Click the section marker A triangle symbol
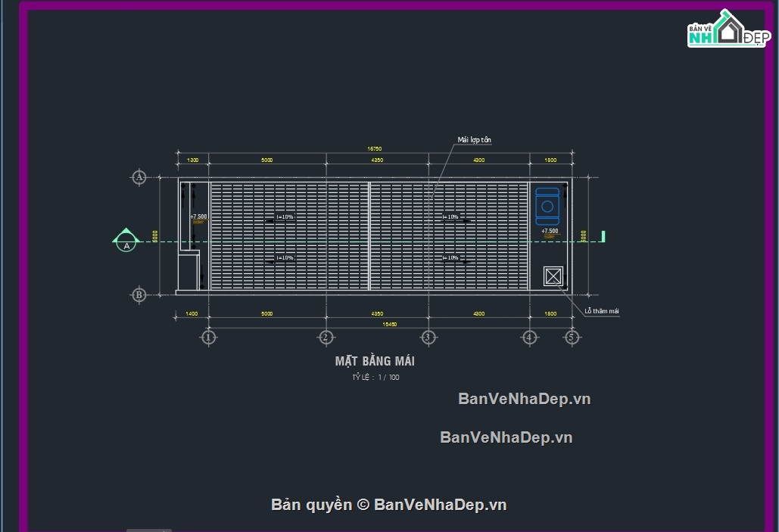The height and width of the screenshot is (532, 779). coord(126,240)
